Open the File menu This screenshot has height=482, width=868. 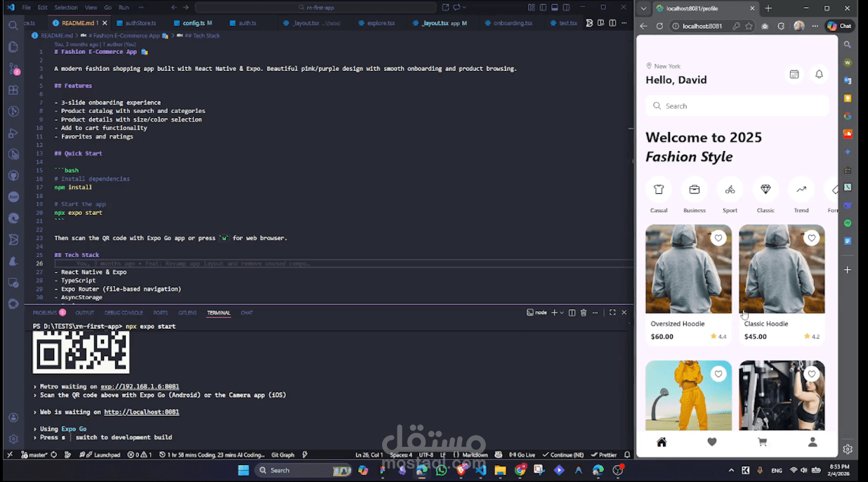pyautogui.click(x=26, y=8)
